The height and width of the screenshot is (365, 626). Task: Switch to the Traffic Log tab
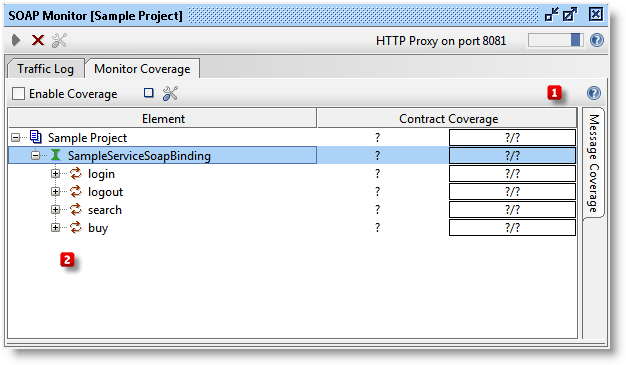(x=46, y=69)
